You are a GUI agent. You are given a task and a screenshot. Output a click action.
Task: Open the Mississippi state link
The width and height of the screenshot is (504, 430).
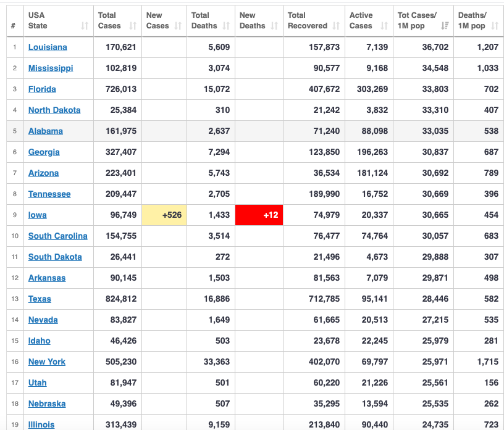pyautogui.click(x=51, y=68)
